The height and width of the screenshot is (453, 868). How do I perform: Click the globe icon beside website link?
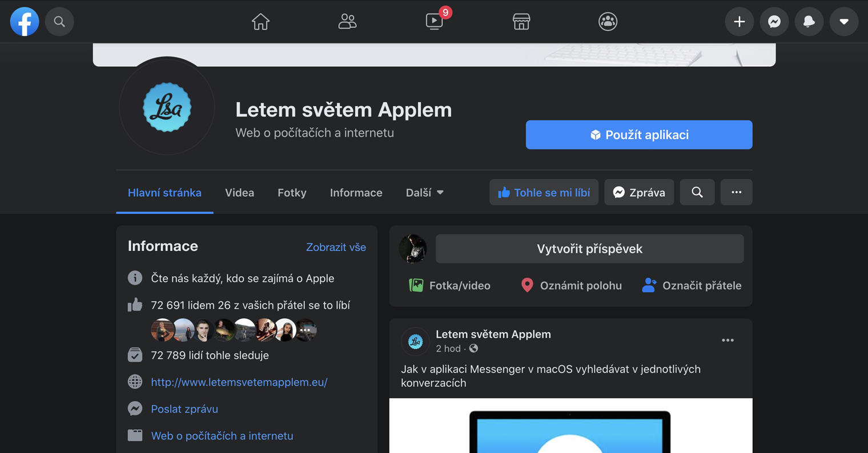tap(135, 382)
